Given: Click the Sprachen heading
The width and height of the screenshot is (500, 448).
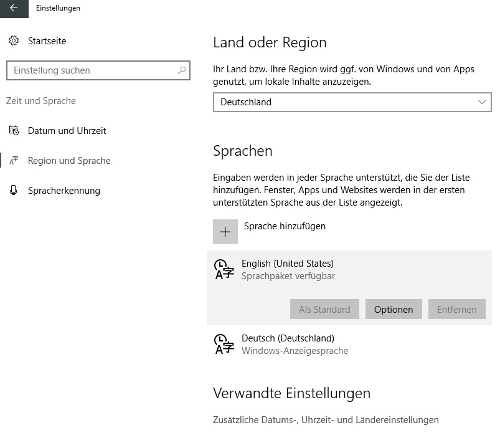Looking at the screenshot, I should 243,151.
